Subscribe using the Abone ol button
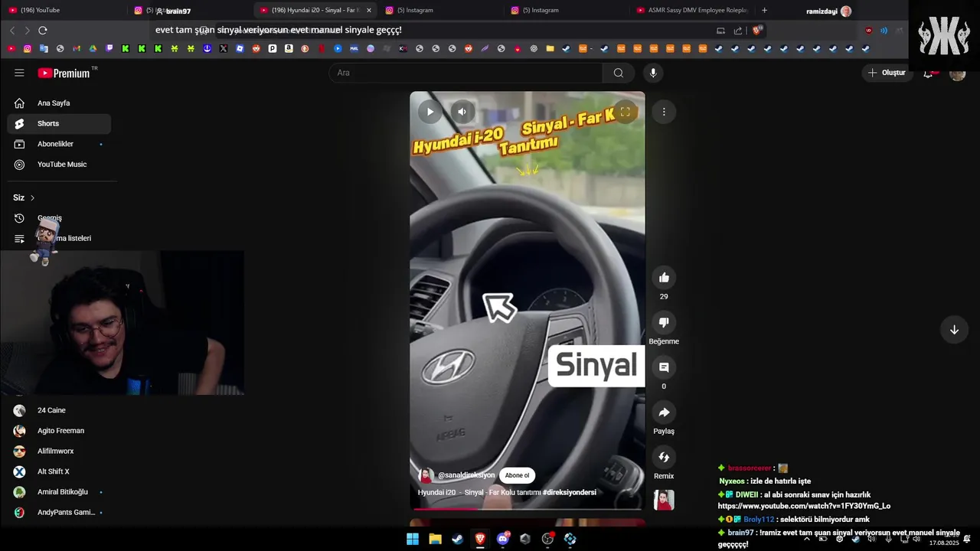Image resolution: width=980 pixels, height=551 pixels. click(517, 475)
